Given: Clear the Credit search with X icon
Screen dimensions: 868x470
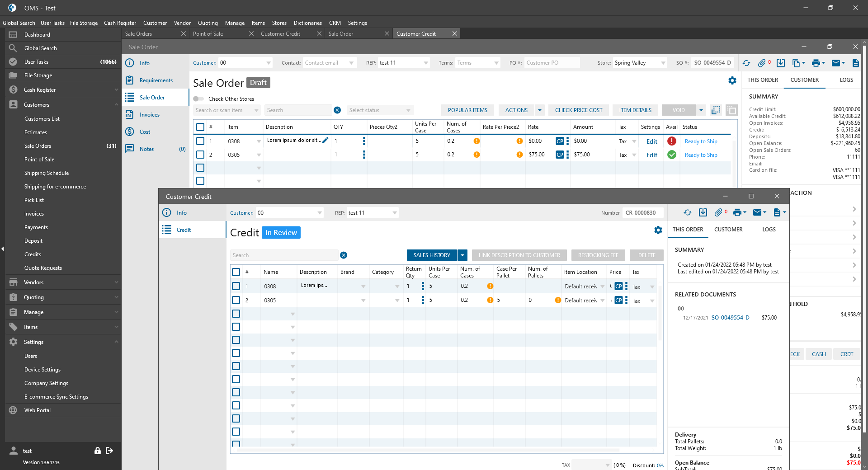Looking at the screenshot, I should click(x=344, y=255).
